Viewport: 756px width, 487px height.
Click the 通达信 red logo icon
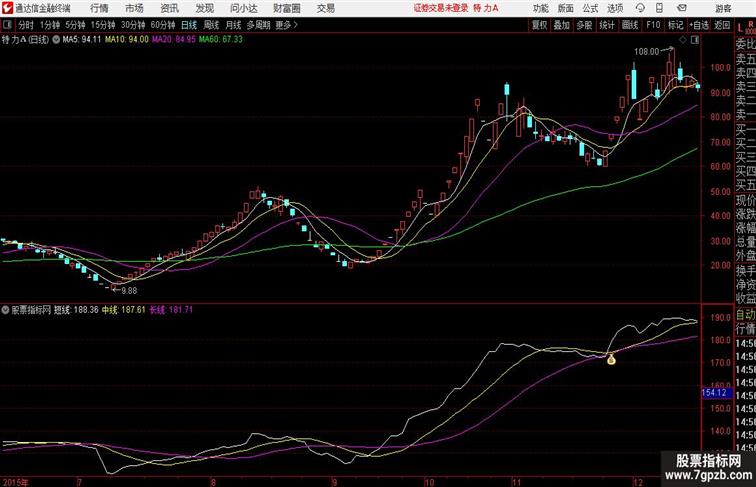pyautogui.click(x=7, y=8)
